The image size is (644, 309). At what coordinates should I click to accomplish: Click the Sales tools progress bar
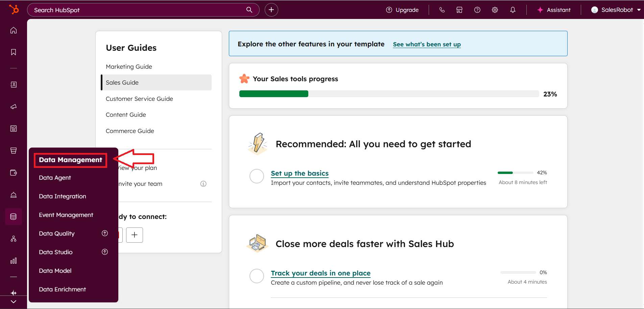[x=389, y=94]
